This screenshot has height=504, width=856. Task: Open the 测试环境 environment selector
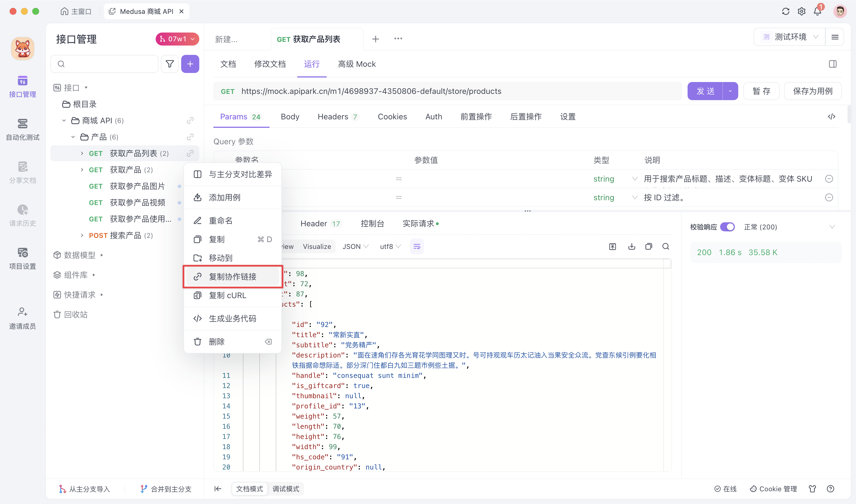click(790, 37)
